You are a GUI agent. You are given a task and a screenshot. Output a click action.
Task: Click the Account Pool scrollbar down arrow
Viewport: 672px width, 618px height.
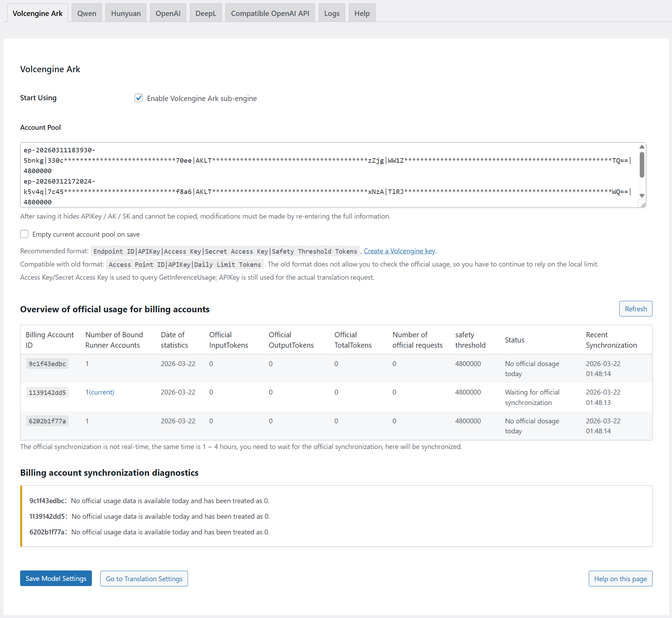click(642, 196)
